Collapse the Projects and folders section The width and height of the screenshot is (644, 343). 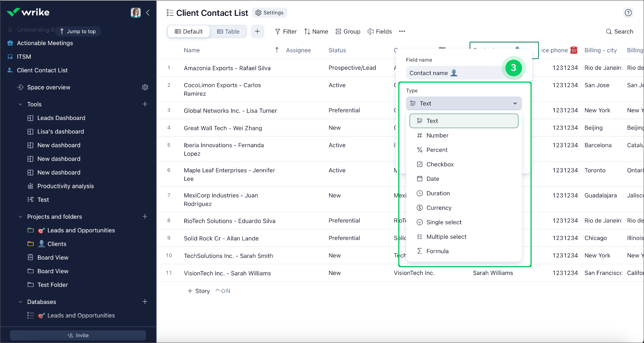coord(20,217)
